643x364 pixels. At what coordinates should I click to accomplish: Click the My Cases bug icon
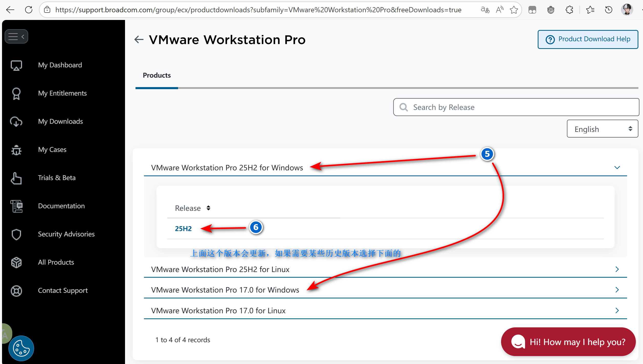16,150
